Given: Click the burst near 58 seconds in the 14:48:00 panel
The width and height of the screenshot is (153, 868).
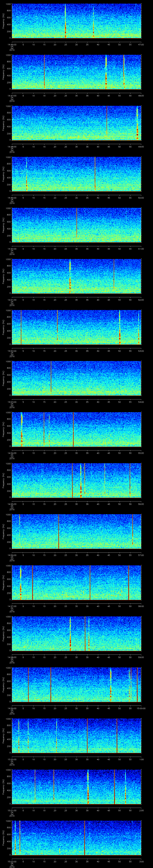Looking at the screenshot, I should [137, 123].
